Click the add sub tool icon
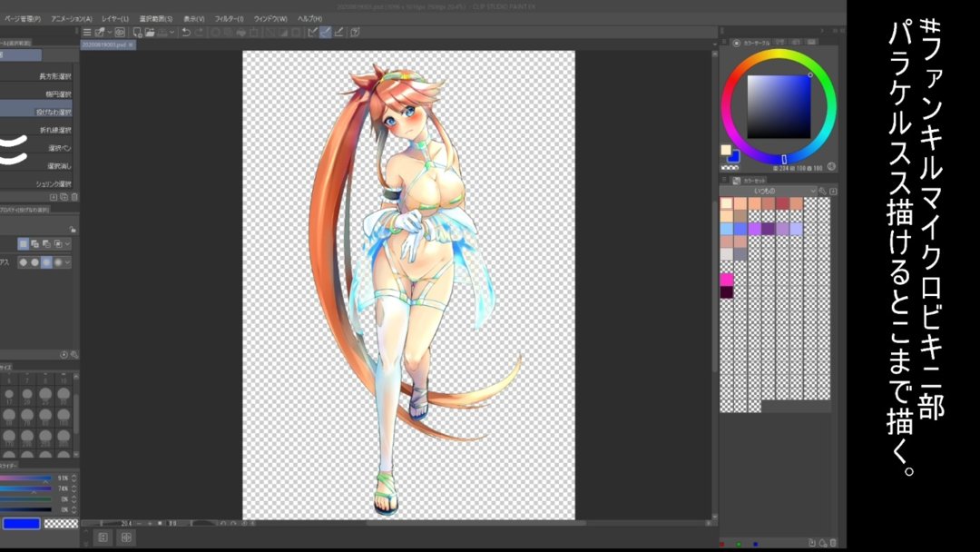 (x=54, y=197)
